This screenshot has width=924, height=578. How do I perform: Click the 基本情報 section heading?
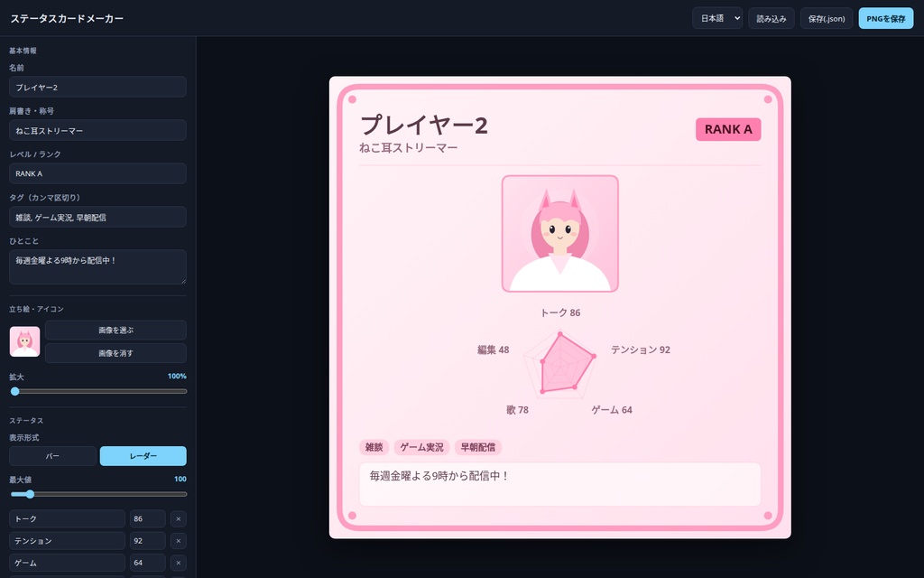23,51
